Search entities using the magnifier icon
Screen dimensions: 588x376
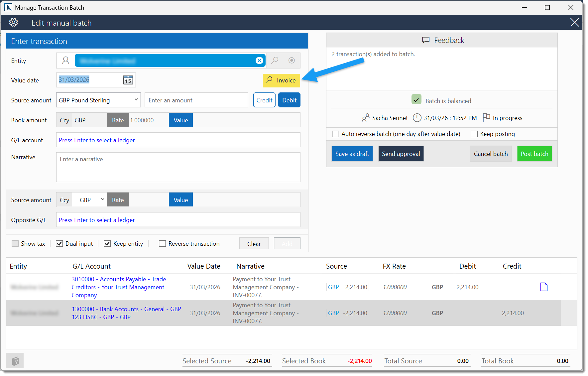tap(275, 61)
